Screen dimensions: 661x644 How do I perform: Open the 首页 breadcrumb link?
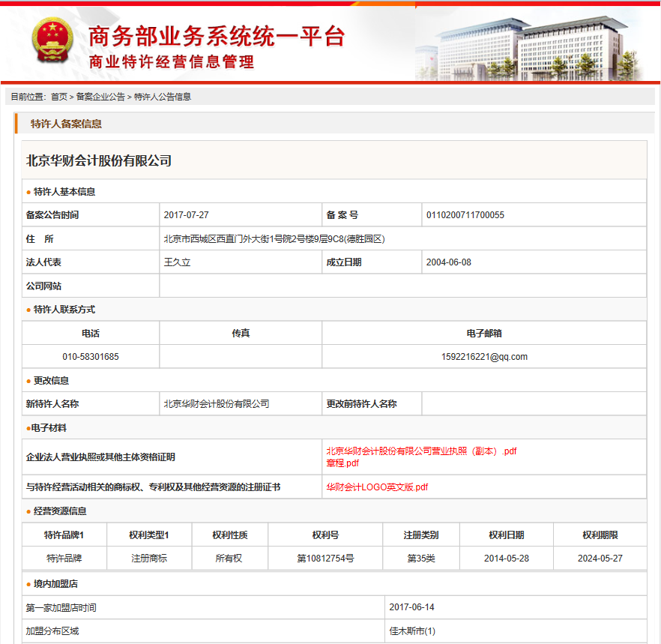59,97
